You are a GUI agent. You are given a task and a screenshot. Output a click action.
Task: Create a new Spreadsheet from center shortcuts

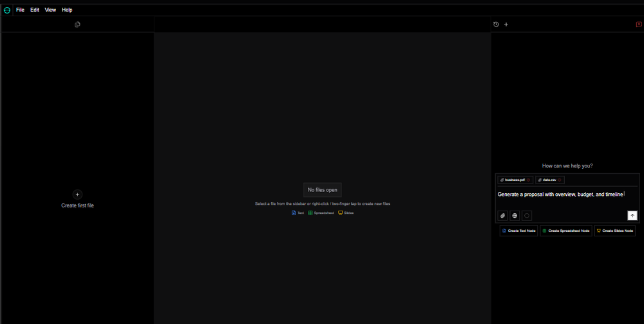pyautogui.click(x=321, y=213)
